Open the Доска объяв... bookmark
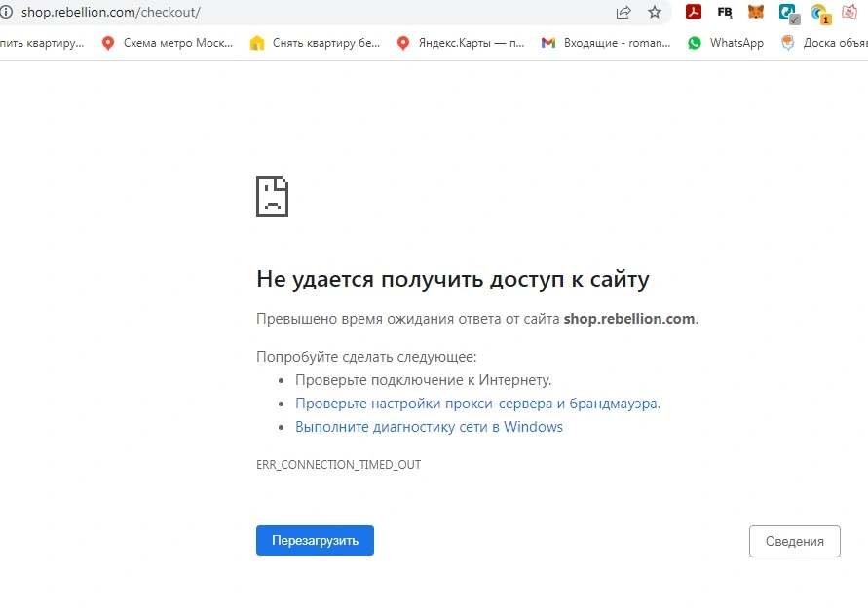Viewport: 868px width, 615px height. 824,43
